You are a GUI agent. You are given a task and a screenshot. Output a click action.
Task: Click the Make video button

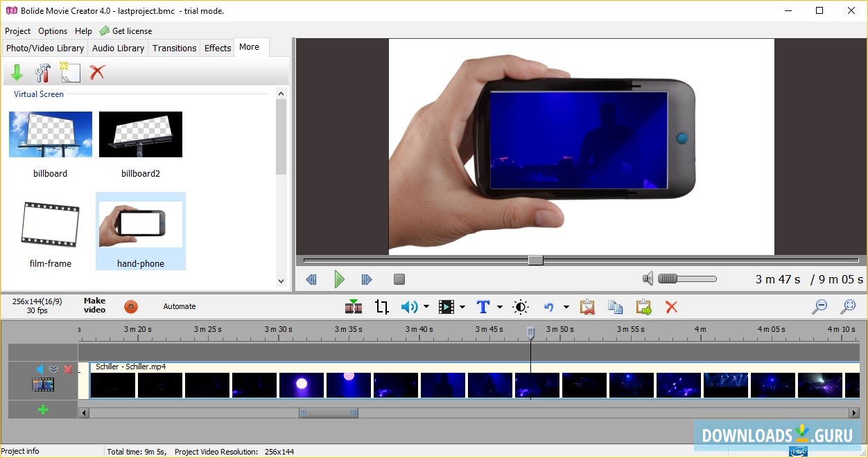point(94,306)
